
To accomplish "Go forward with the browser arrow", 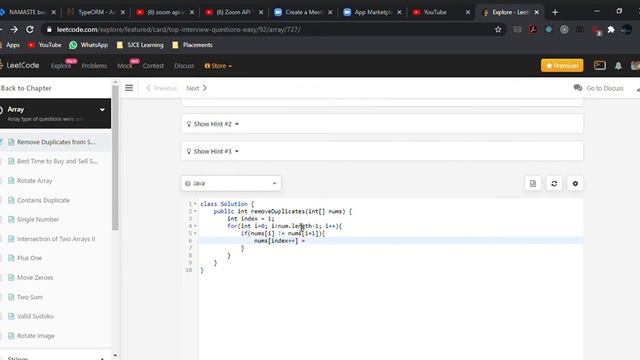I will [14, 29].
